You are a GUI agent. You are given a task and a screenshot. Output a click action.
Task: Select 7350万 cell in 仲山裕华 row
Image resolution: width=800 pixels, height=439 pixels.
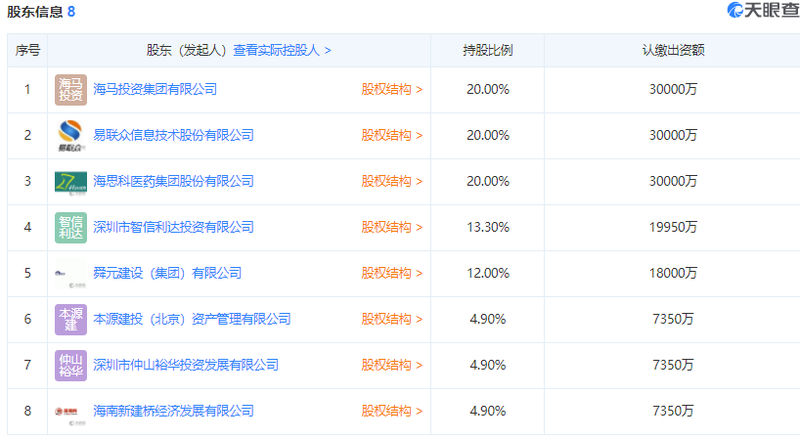673,365
